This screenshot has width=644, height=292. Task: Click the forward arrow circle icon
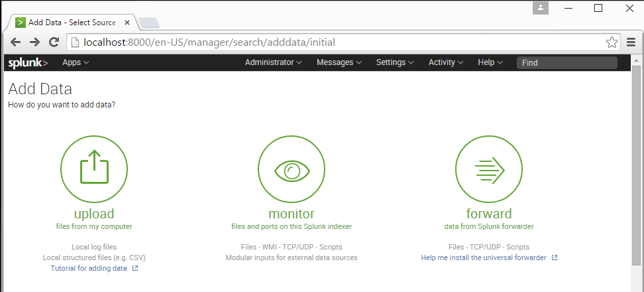pos(489,169)
